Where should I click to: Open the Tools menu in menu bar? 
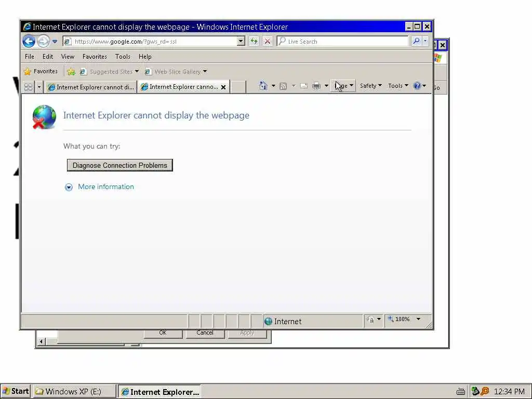pos(123,57)
